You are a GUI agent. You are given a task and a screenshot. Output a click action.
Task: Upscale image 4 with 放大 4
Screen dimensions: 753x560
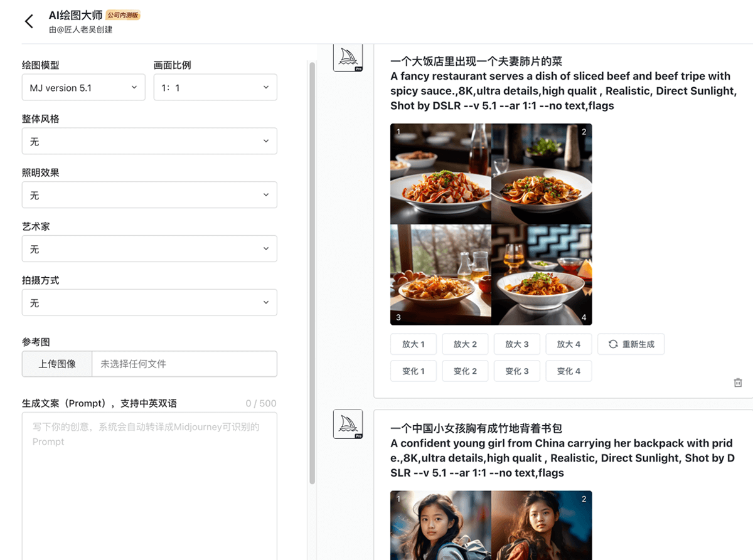tap(569, 344)
